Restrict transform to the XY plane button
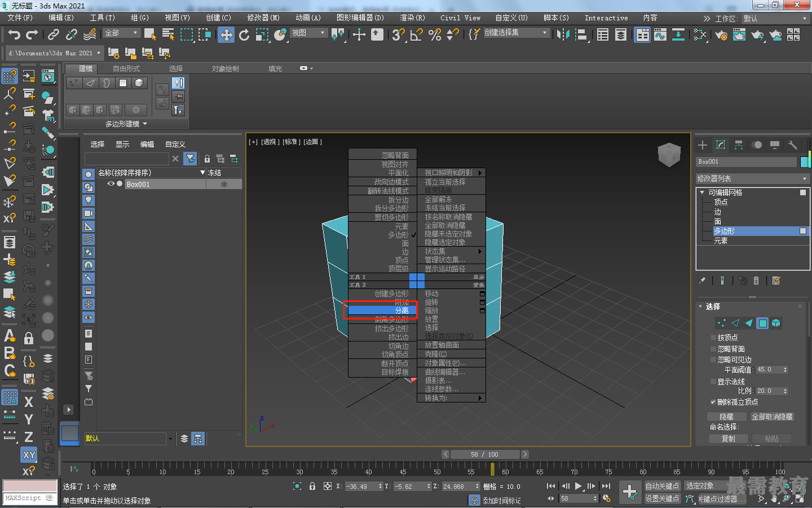Viewport: 812px width, 508px height. (29, 455)
